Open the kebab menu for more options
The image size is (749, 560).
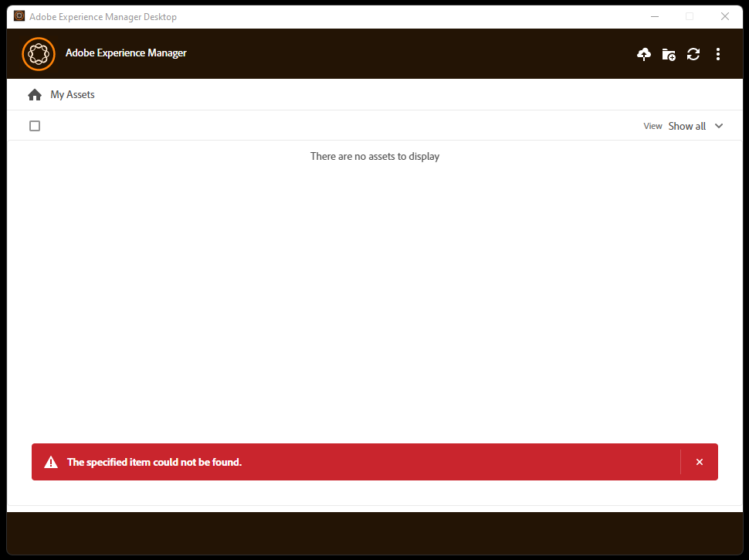[x=718, y=54]
